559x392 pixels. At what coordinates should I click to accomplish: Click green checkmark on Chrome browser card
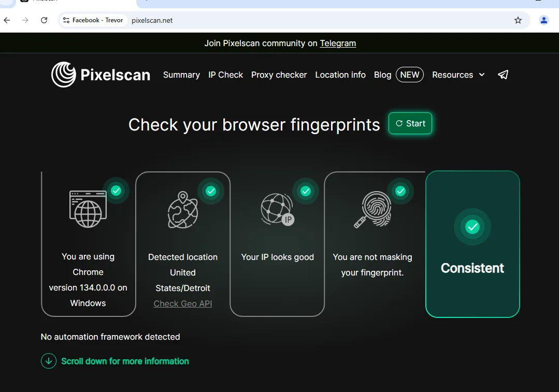pos(116,191)
